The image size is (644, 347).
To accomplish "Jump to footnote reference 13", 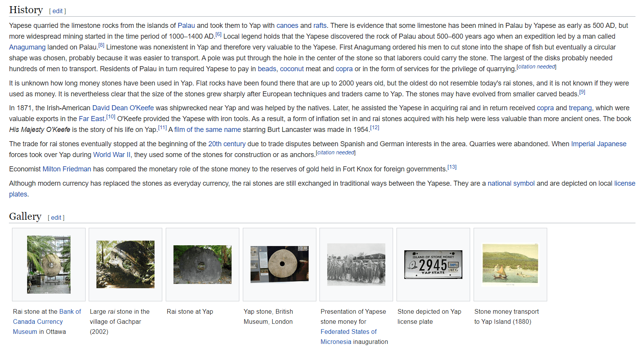I will point(452,167).
